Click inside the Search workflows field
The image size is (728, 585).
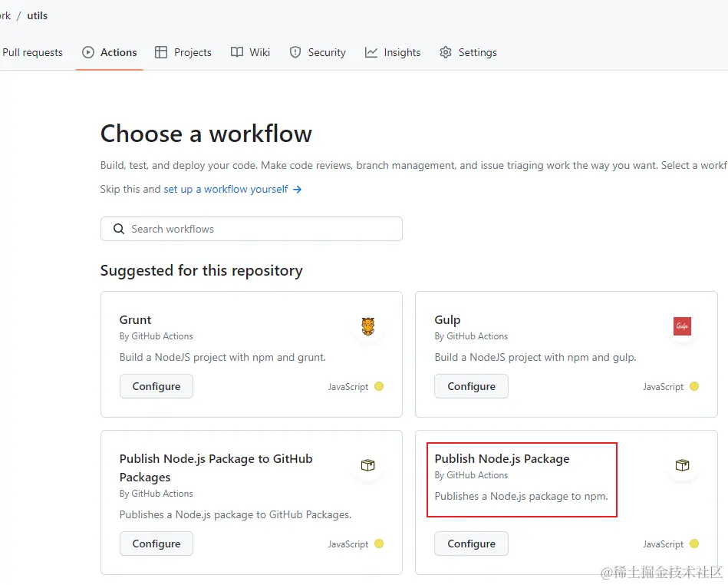tap(253, 229)
